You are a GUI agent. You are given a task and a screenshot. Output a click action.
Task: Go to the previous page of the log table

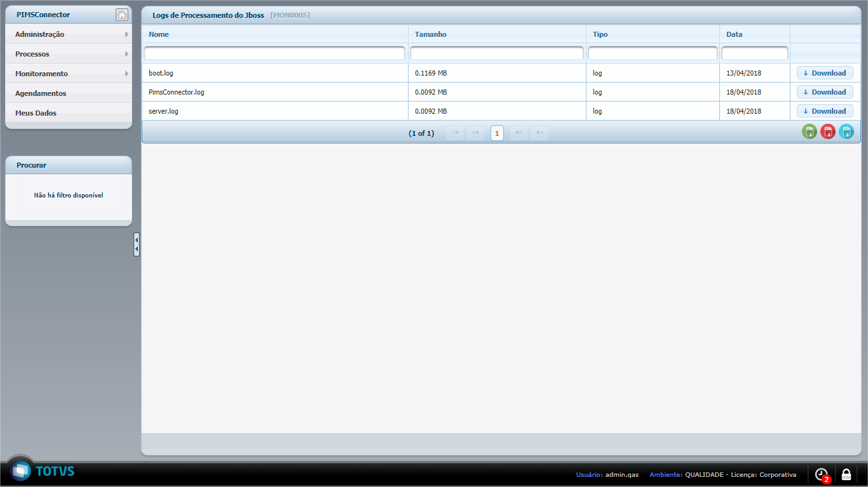475,133
